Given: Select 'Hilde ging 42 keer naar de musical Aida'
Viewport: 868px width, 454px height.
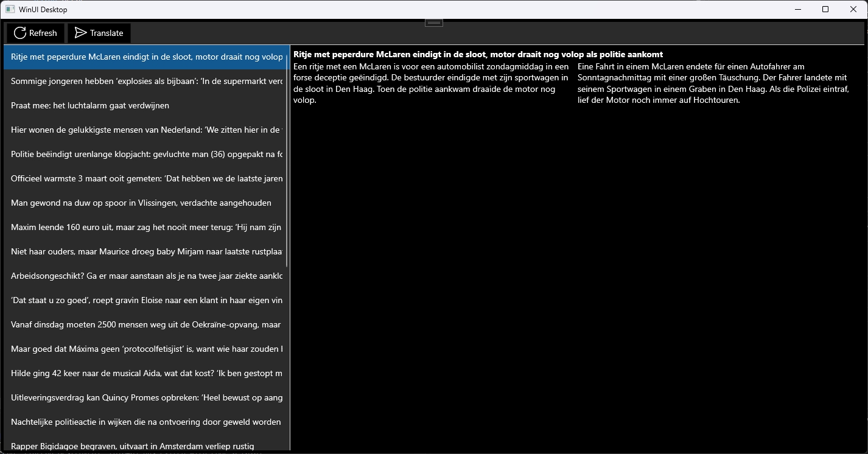Looking at the screenshot, I should coord(146,373).
